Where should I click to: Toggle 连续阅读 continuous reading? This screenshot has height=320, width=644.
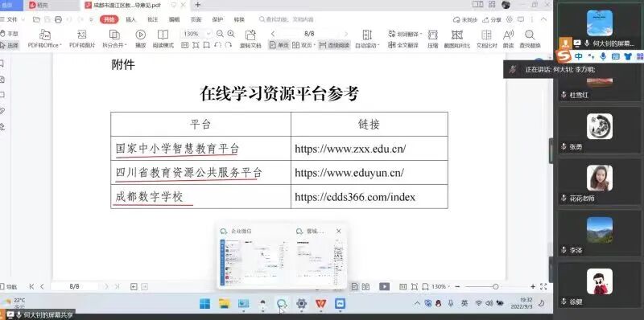point(334,45)
